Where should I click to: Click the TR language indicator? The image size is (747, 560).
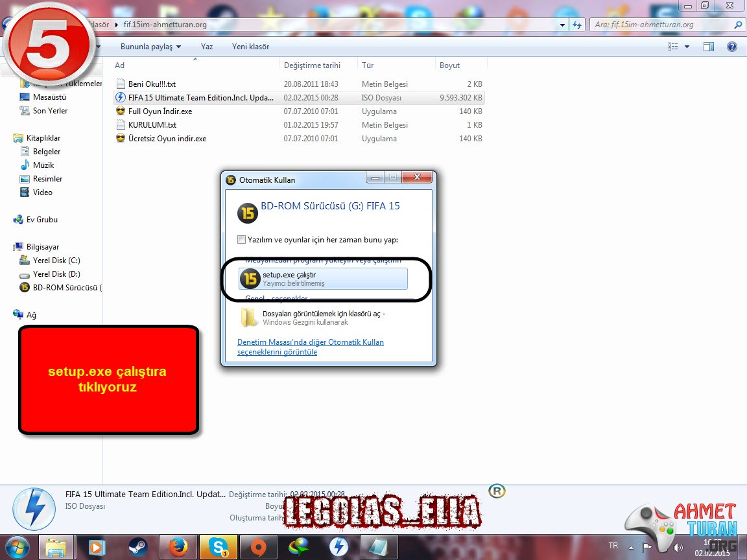point(613,546)
